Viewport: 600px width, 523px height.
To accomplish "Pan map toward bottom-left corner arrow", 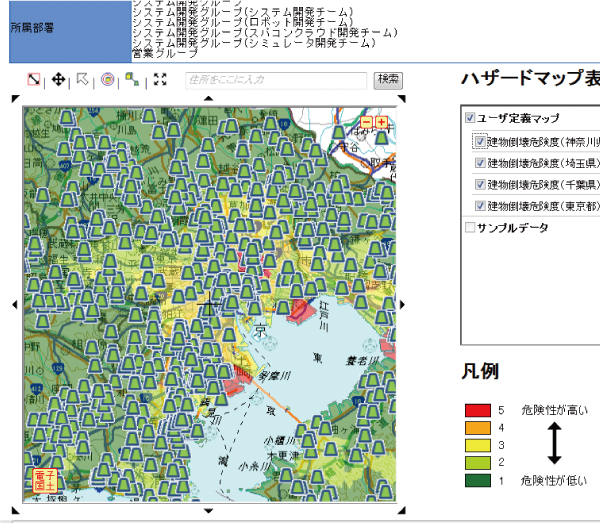I will tap(15, 510).
